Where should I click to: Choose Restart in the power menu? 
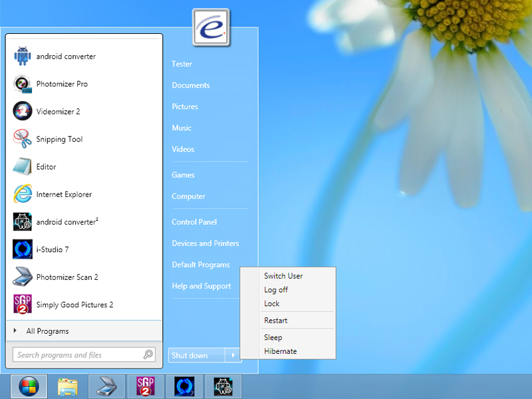point(275,321)
